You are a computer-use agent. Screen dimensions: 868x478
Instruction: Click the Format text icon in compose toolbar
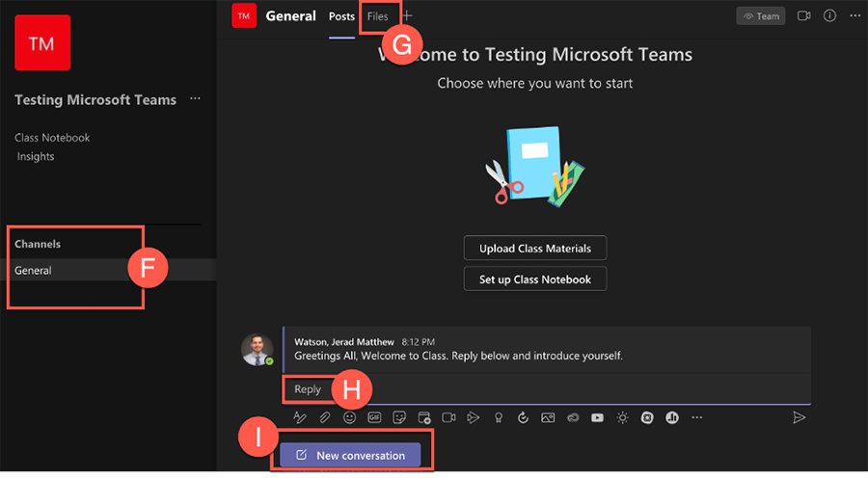(299, 417)
